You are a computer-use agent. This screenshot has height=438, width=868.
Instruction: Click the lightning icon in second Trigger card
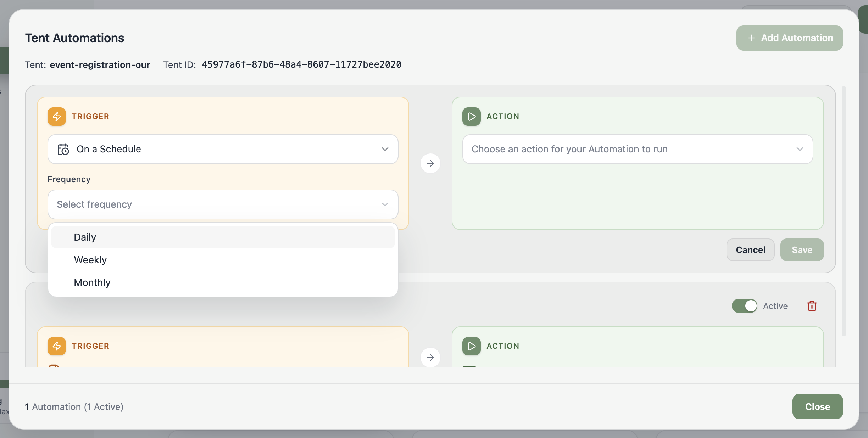pos(57,346)
